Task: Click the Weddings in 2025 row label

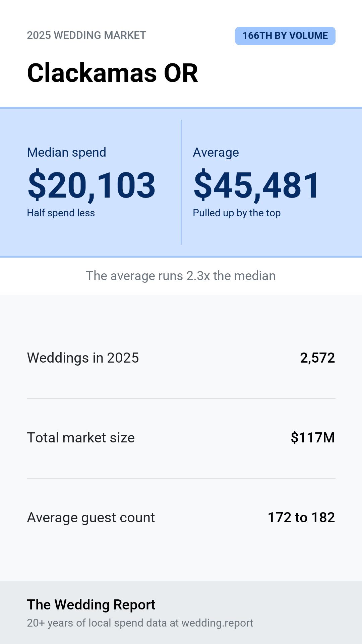Action: tap(83, 358)
